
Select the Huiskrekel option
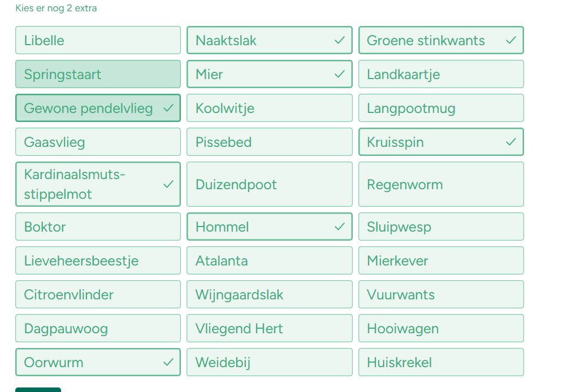tap(441, 362)
